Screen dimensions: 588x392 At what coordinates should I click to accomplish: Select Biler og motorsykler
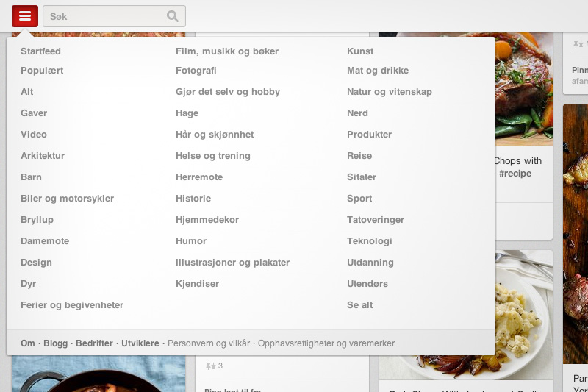pyautogui.click(x=67, y=199)
